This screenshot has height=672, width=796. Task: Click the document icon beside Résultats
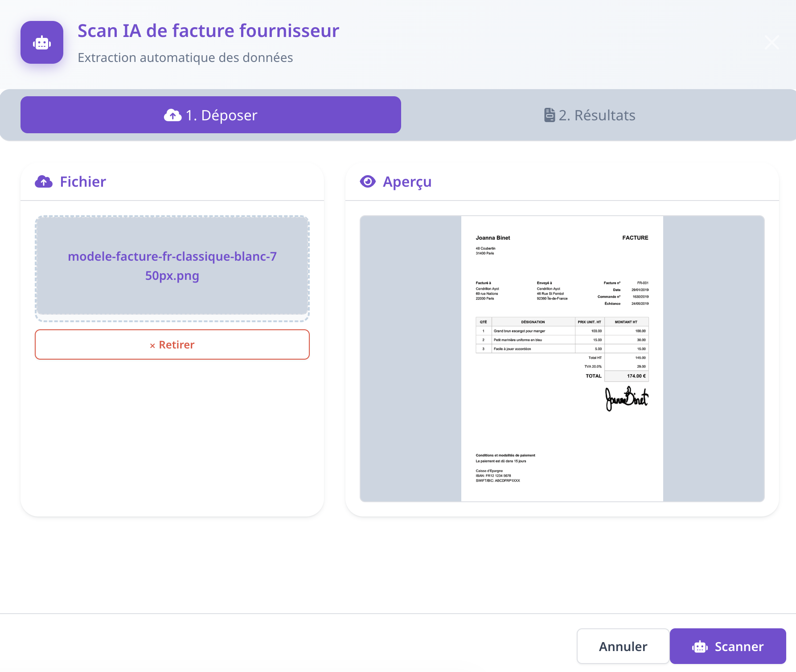tap(550, 115)
